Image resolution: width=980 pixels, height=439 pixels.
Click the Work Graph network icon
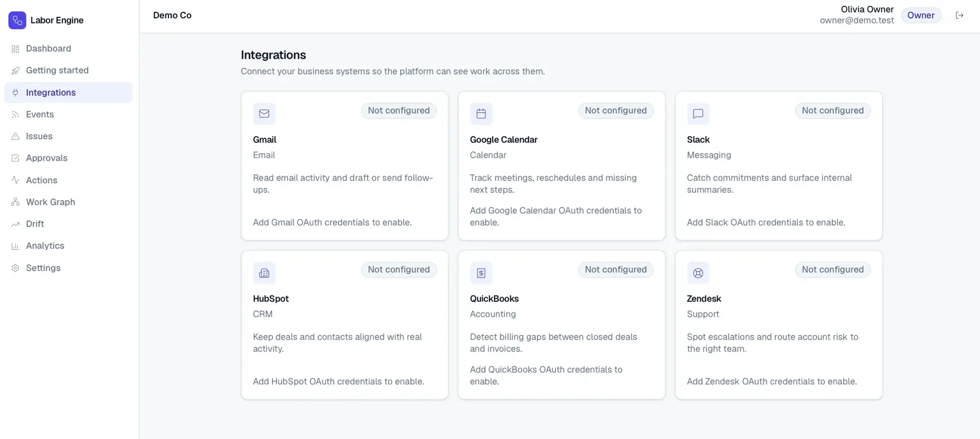pos(15,202)
